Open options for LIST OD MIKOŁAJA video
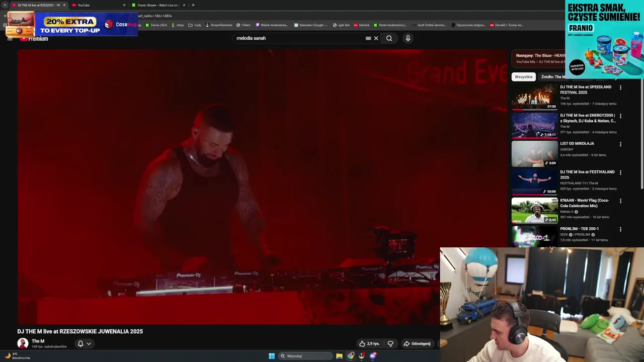644x362 pixels. 620,144
